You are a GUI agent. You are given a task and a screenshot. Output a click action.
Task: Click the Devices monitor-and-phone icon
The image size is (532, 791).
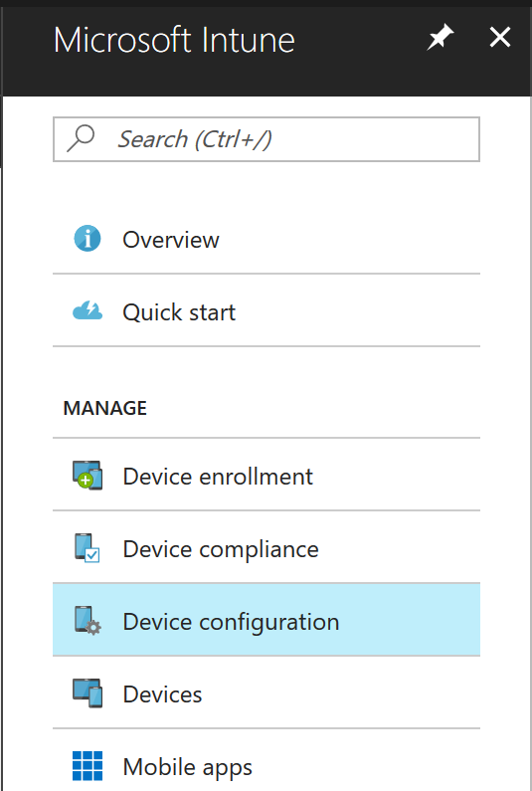[88, 693]
